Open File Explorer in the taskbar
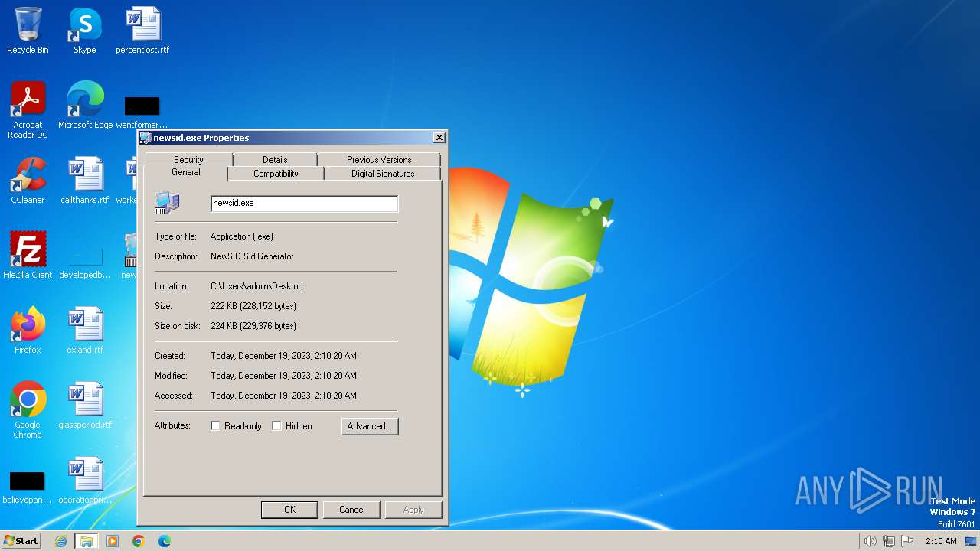This screenshot has width=980, height=551. pyautogui.click(x=87, y=541)
